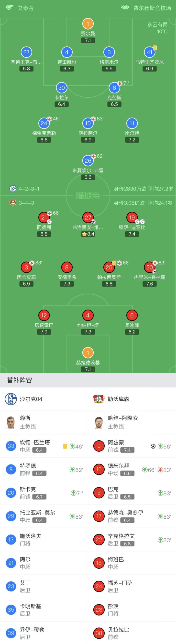Tap the Schalke 04 club logo in substitutes
Image resolution: width=176 pixels, height=644 pixels.
pyautogui.click(x=11, y=399)
